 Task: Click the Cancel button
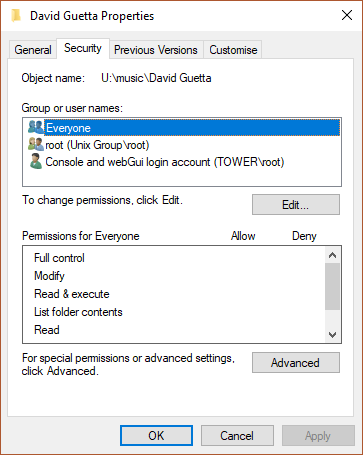[237, 435]
